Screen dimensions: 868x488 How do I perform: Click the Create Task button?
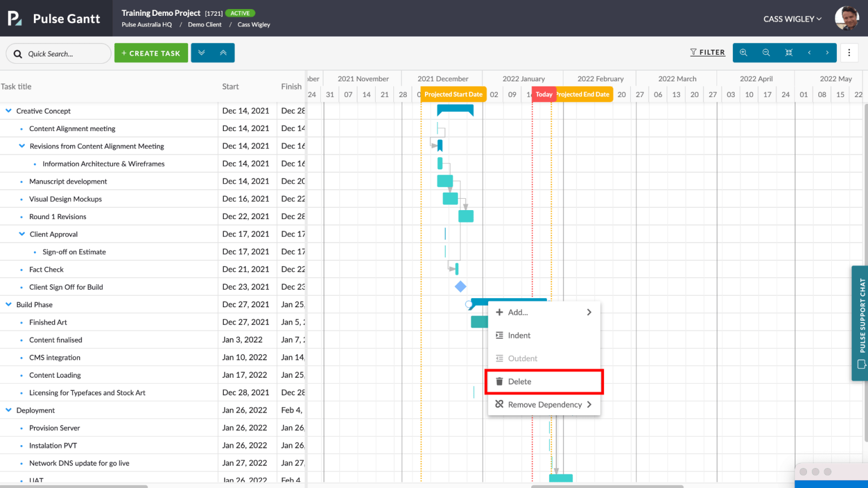tap(151, 53)
